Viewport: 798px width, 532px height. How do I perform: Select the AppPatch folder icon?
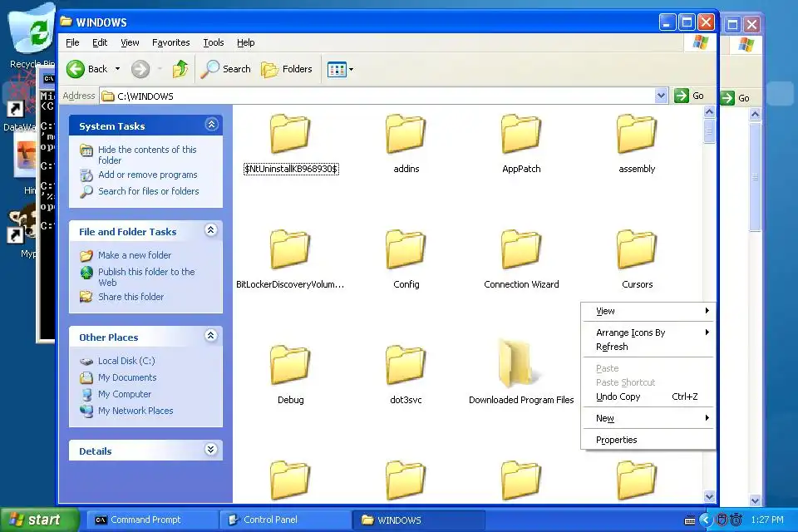pyautogui.click(x=521, y=134)
